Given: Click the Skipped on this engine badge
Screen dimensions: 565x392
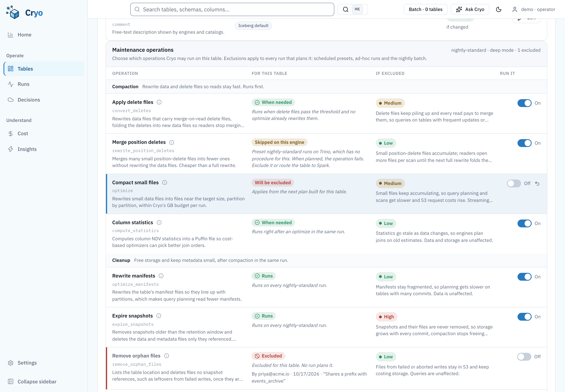Looking at the screenshot, I should pos(279,142).
